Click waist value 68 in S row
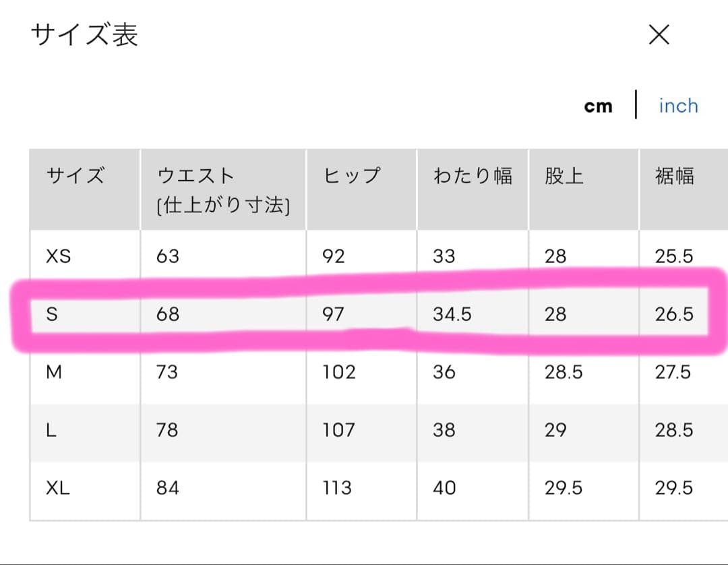The height and width of the screenshot is (565, 728). coord(168,314)
